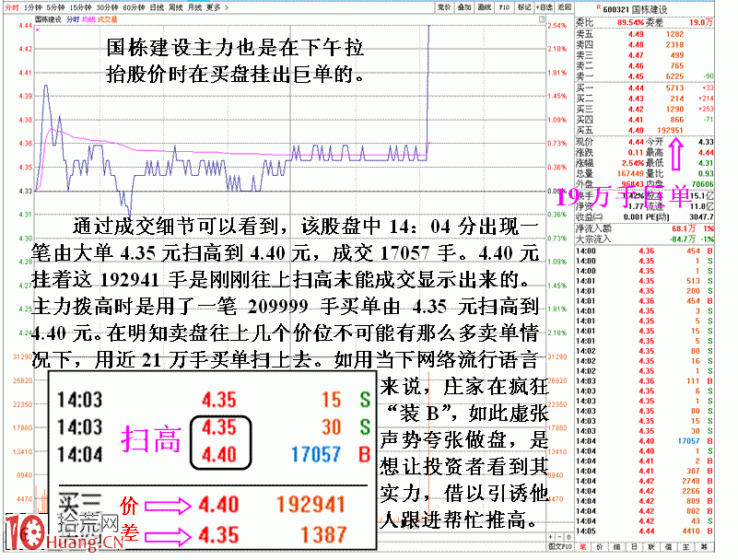Select the 价 price distribution tab
This screenshot has height=560, width=738.
(600, 547)
